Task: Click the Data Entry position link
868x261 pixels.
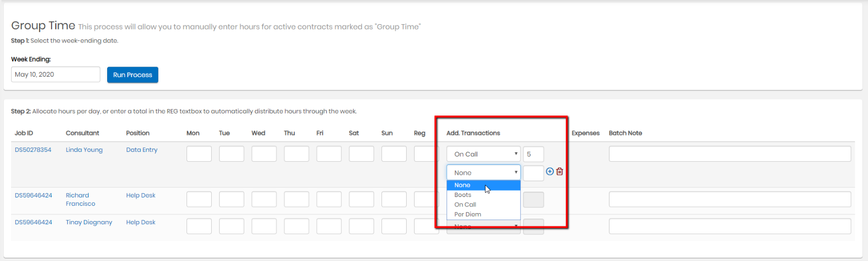Action: pyautogui.click(x=142, y=150)
